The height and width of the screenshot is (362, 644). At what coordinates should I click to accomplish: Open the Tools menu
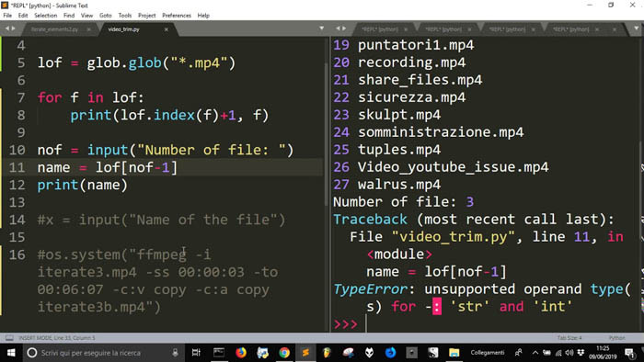[125, 16]
